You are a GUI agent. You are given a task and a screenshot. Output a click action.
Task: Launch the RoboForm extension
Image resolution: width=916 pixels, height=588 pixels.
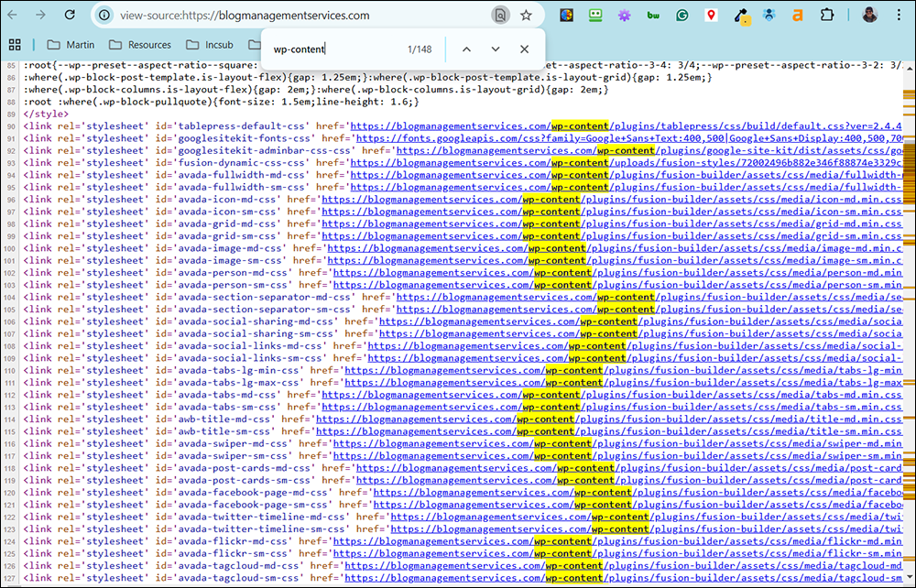(595, 15)
